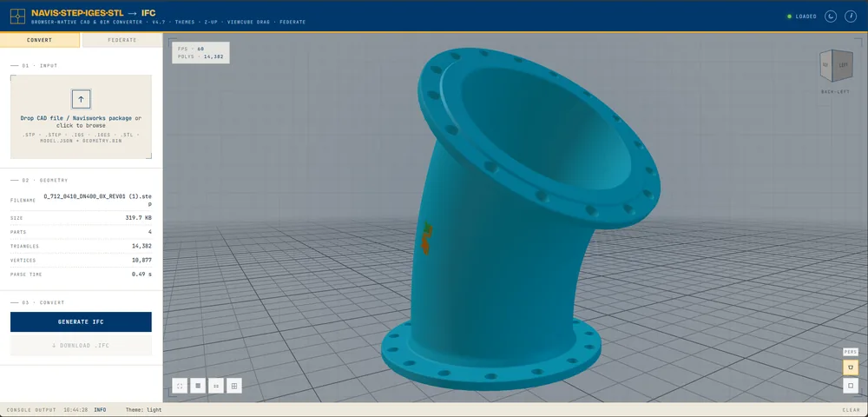Viewport: 868px width, 417px height.
Task: Switch to the Federate tab
Action: click(122, 40)
